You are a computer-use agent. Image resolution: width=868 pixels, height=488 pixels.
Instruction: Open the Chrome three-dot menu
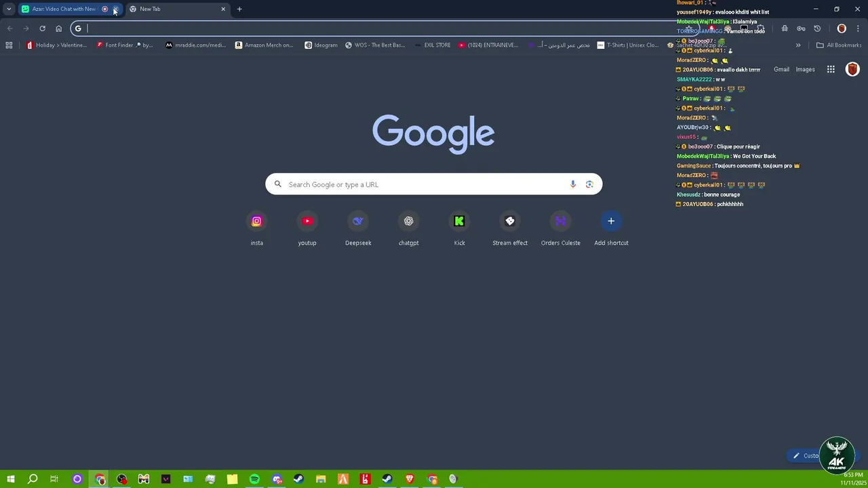coord(858,28)
